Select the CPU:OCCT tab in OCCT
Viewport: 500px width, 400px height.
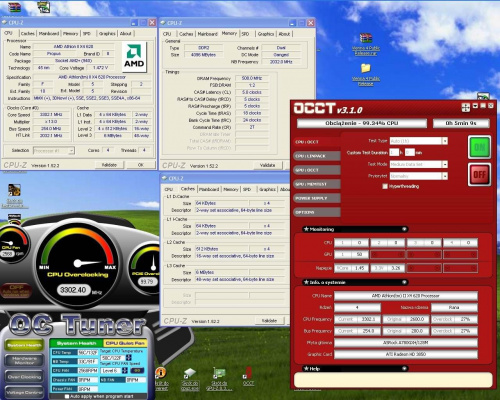(x=317, y=142)
